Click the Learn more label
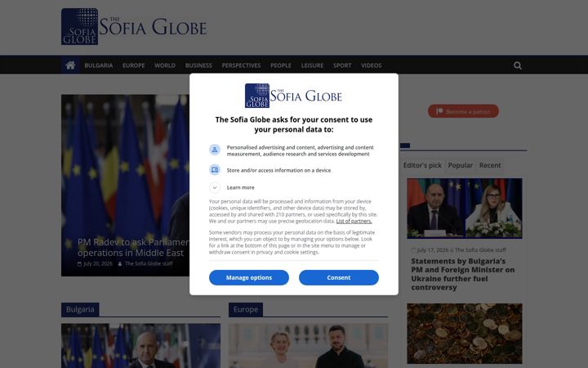Screen dimensions: 588x368 pyautogui.click(x=240, y=187)
